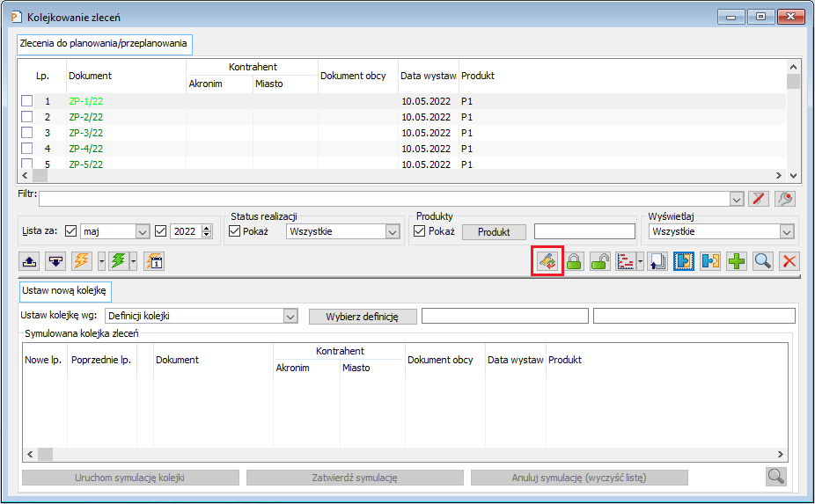The image size is (815, 504).
Task: Click the open green padlock icon
Action: point(600,261)
